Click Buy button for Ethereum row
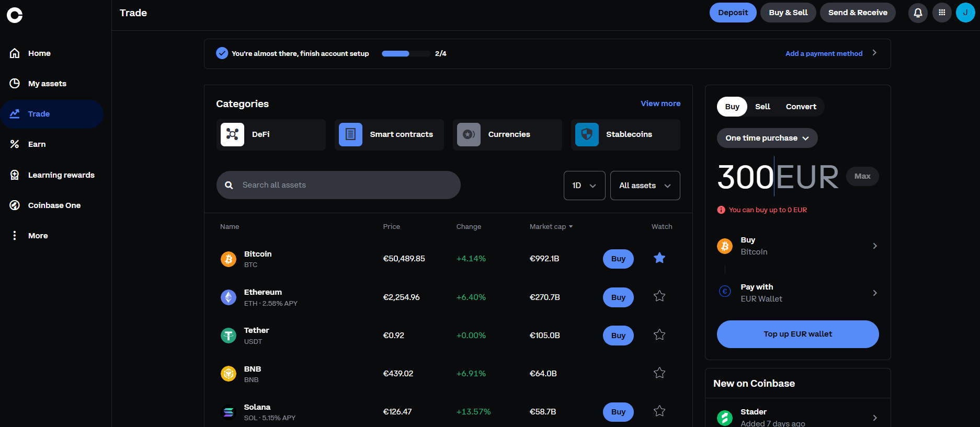The width and height of the screenshot is (980, 427). pos(618,297)
